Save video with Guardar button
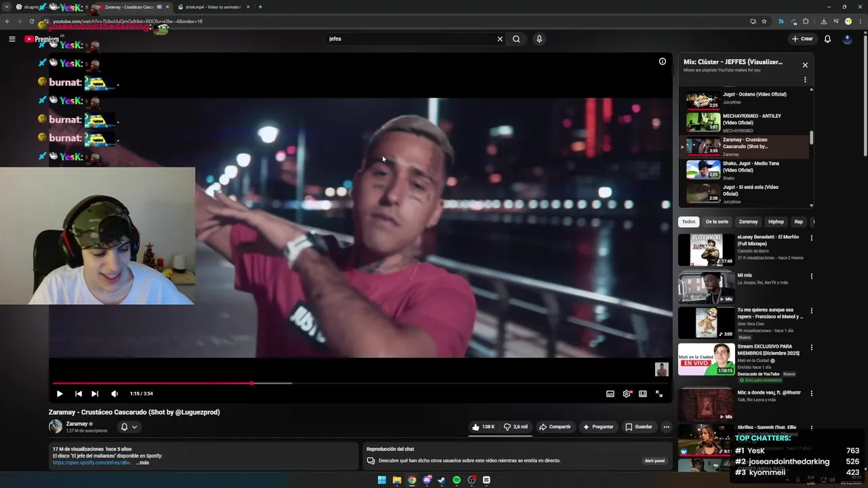Image resolution: width=868 pixels, height=488 pixels. pos(639,426)
